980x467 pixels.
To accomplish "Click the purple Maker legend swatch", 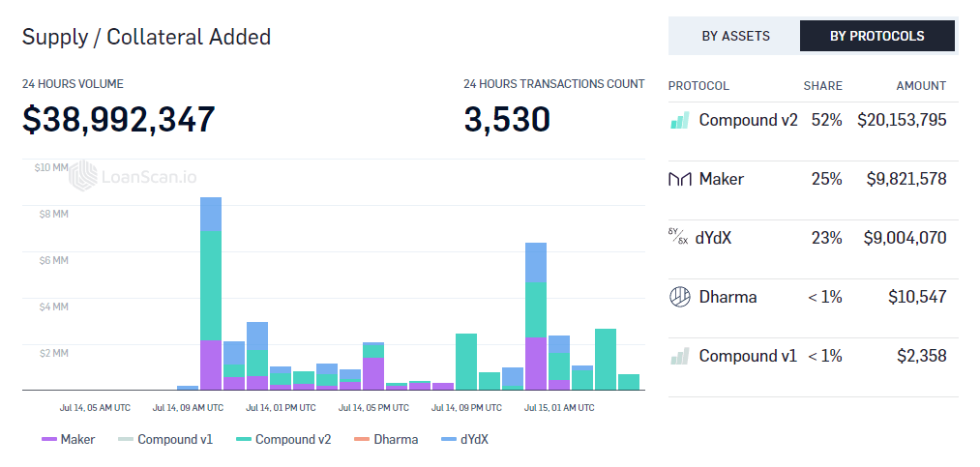I will (49, 440).
